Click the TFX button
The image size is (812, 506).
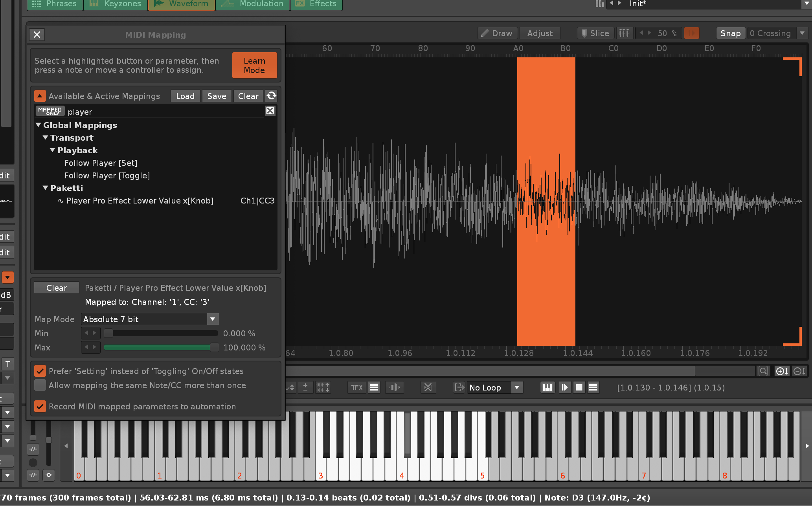(x=356, y=388)
